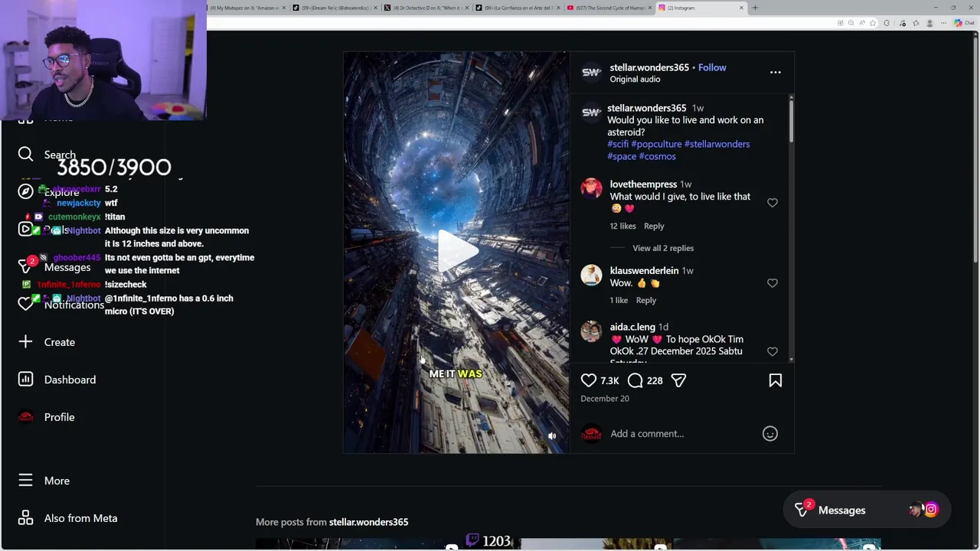Click the #cosmos hashtag
Screen dimensions: 980x551
658,156
